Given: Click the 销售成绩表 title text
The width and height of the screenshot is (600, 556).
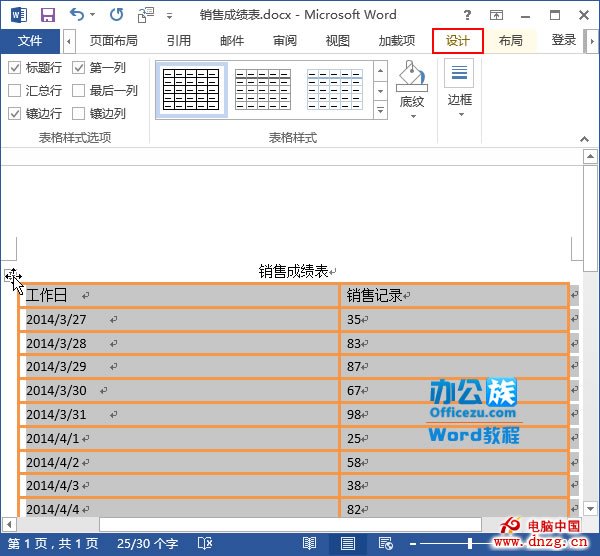Looking at the screenshot, I should tap(293, 272).
